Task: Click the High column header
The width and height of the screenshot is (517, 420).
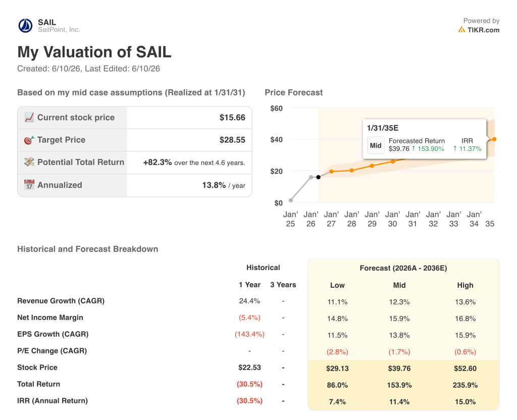Action: (465, 285)
